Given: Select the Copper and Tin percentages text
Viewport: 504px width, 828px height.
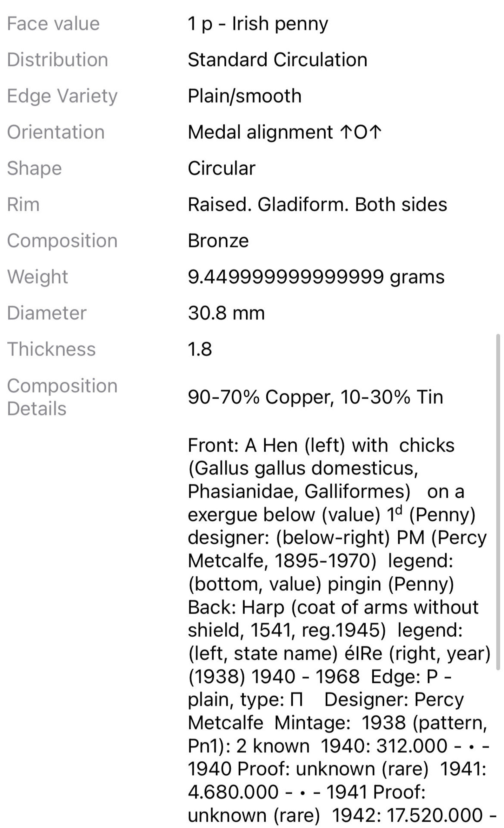Looking at the screenshot, I should (315, 397).
